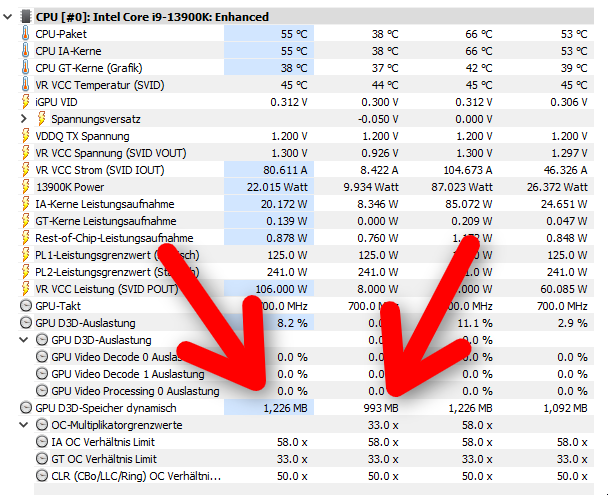Image resolution: width=608 pixels, height=495 pixels.
Task: Click lightning icon beside PL1-Leistungsgrenzwert
Action: 26,255
